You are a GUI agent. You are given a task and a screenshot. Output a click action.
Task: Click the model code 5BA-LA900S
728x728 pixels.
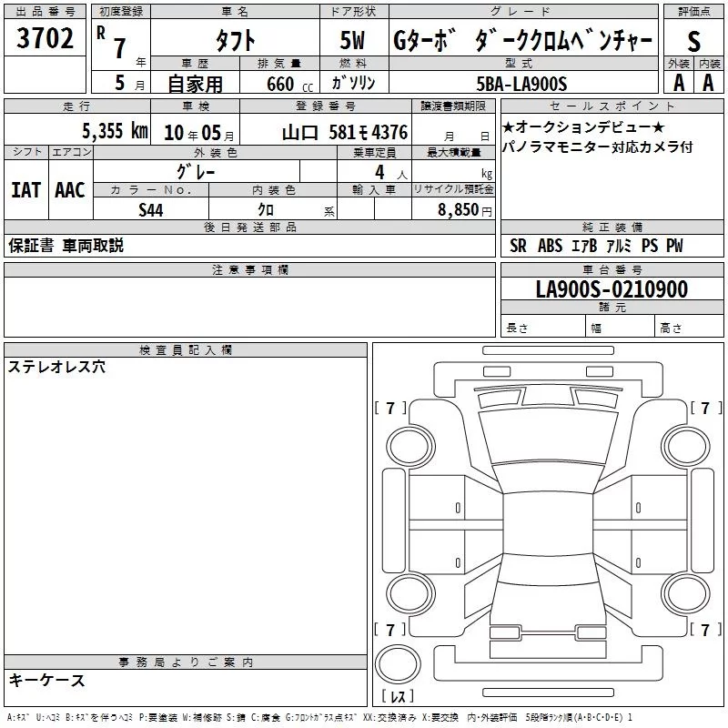pyautogui.click(x=521, y=84)
